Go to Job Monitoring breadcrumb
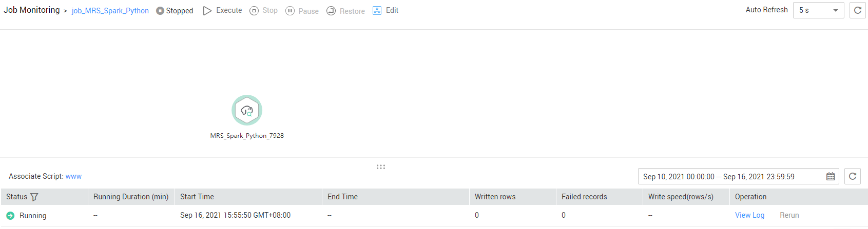The image size is (868, 229). coord(32,10)
